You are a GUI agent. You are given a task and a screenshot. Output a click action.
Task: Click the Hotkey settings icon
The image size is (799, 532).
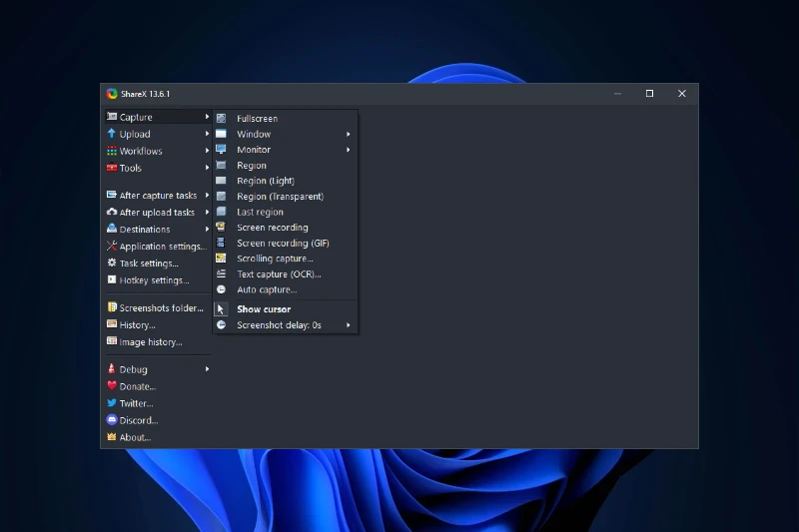pyautogui.click(x=112, y=279)
